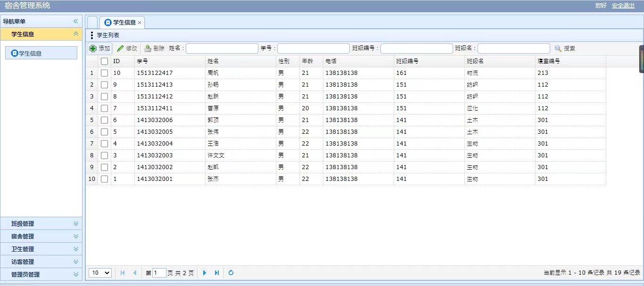Collapse the 导航菜单 navigation panel
Viewport: 644px width, 286px height.
pos(75,21)
